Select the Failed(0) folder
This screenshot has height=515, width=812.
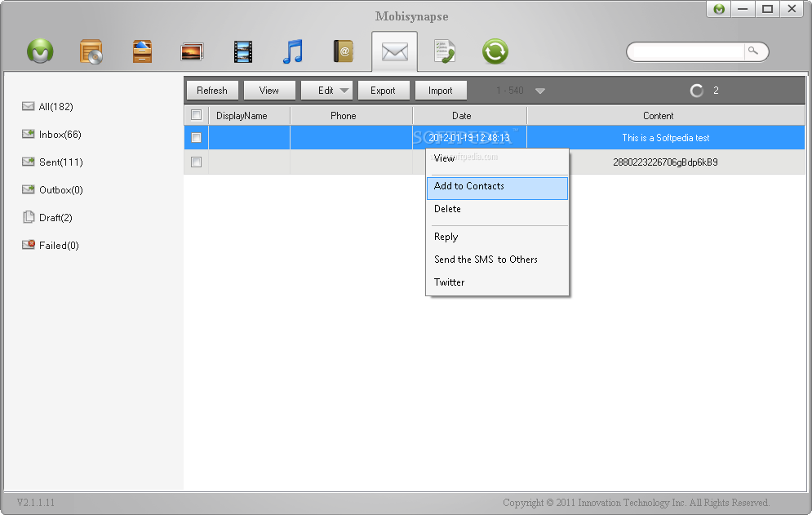[51, 245]
